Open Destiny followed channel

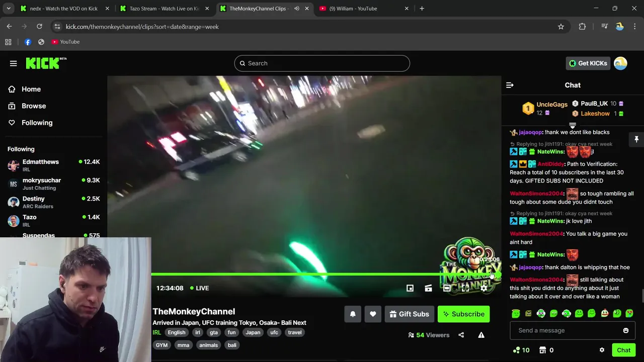click(x=53, y=202)
